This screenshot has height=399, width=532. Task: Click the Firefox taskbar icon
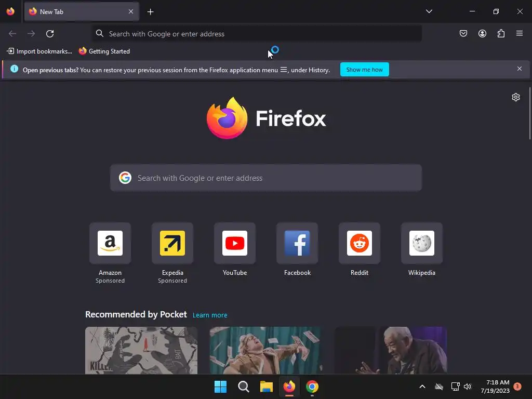click(289, 387)
